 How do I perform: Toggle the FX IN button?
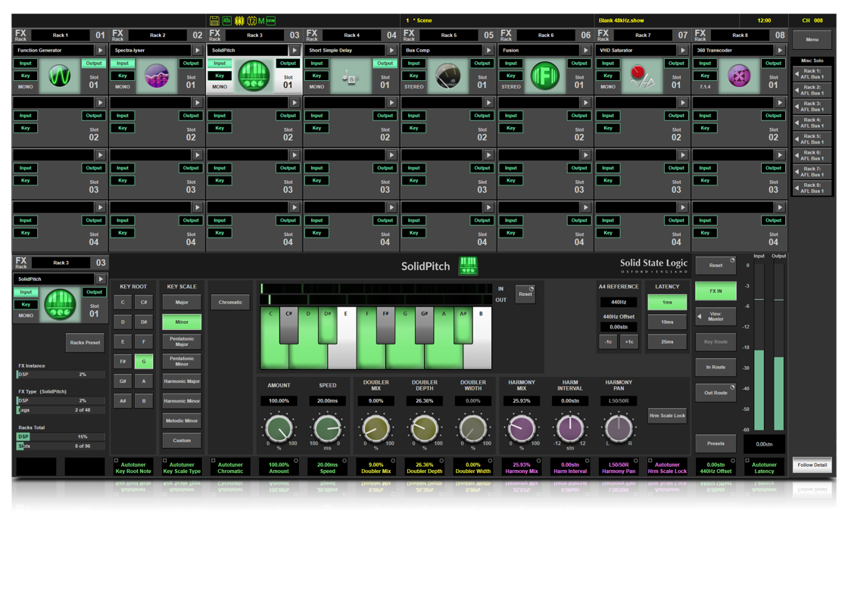715,291
